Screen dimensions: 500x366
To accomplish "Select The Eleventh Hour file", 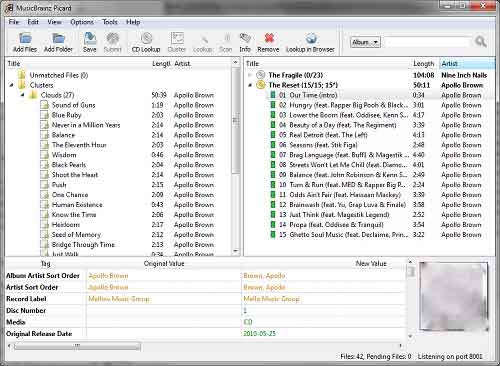I will click(79, 145).
